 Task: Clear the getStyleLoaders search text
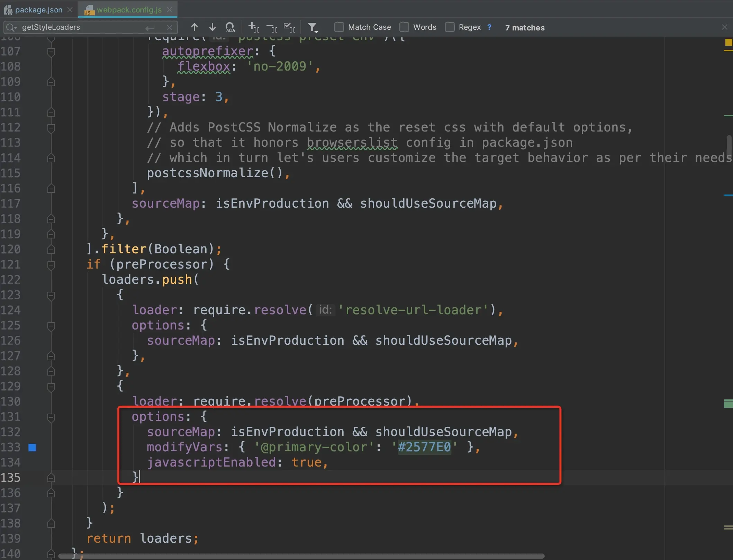(x=170, y=28)
